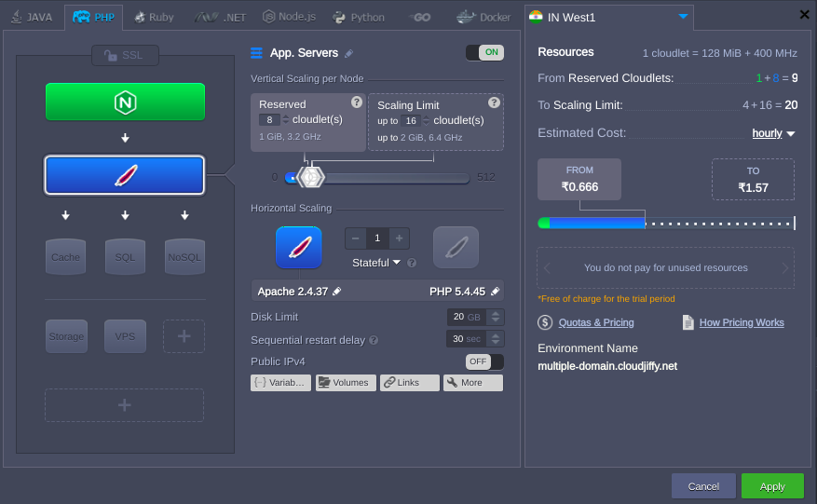Image resolution: width=817 pixels, height=504 pixels.
Task: Click the vertical scaling slider track
Action: tap(376, 178)
